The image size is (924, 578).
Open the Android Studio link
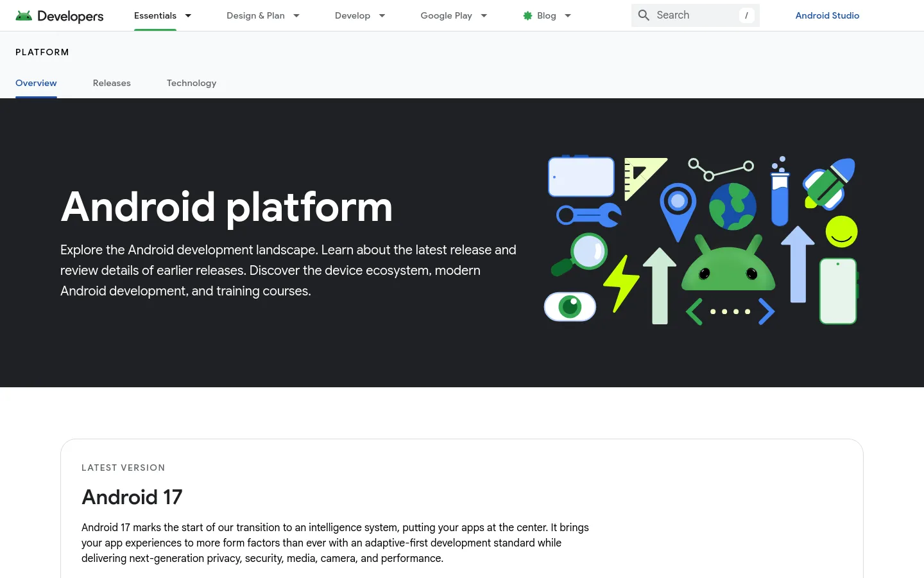click(827, 15)
